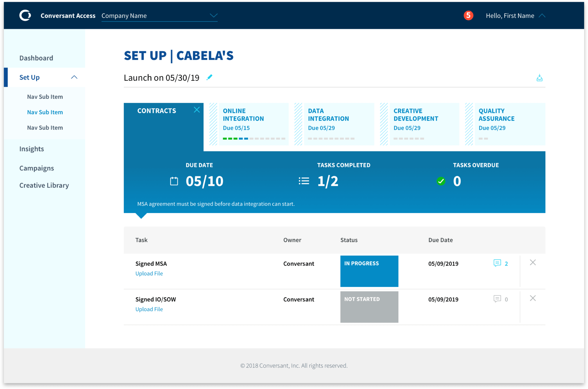The image size is (588, 389).
Task: Go to Creative Library in sidebar
Action: point(44,185)
